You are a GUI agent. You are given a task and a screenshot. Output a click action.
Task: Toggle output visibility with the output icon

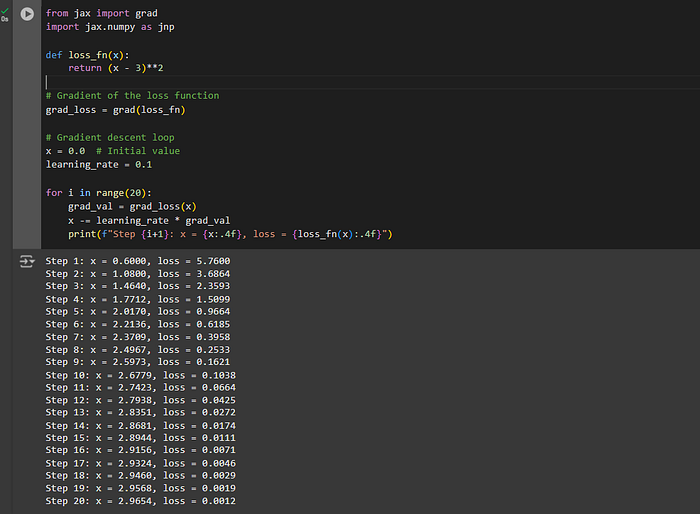pyautogui.click(x=27, y=261)
